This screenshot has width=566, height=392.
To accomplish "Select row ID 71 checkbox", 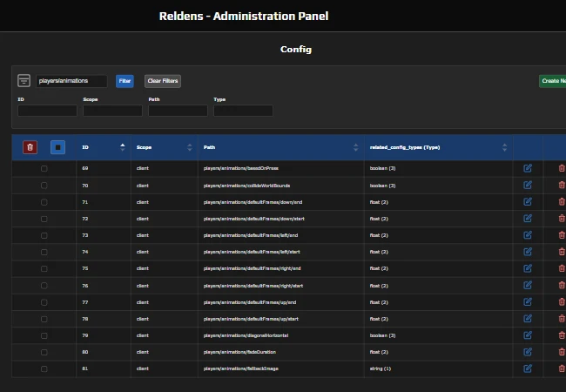I will [44, 202].
